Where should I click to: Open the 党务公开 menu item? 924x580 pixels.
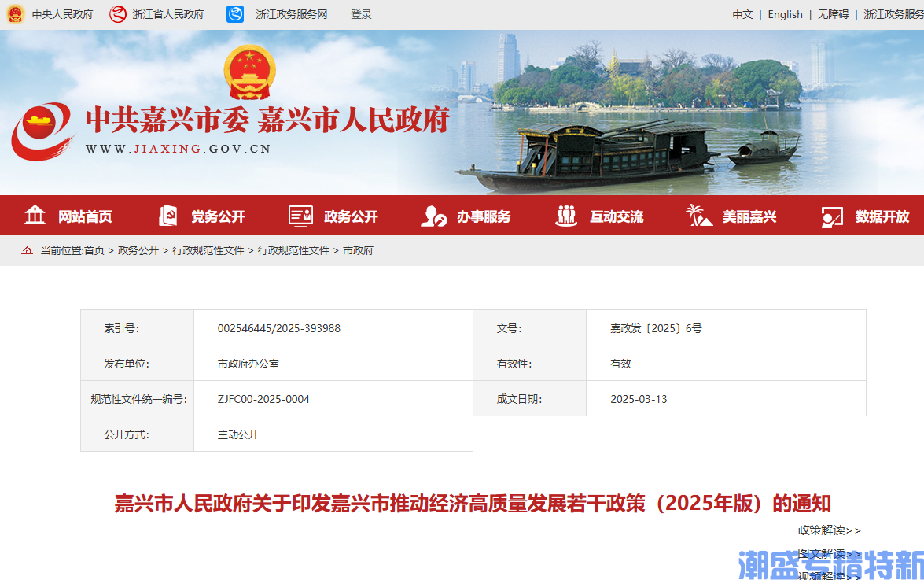click(x=218, y=216)
